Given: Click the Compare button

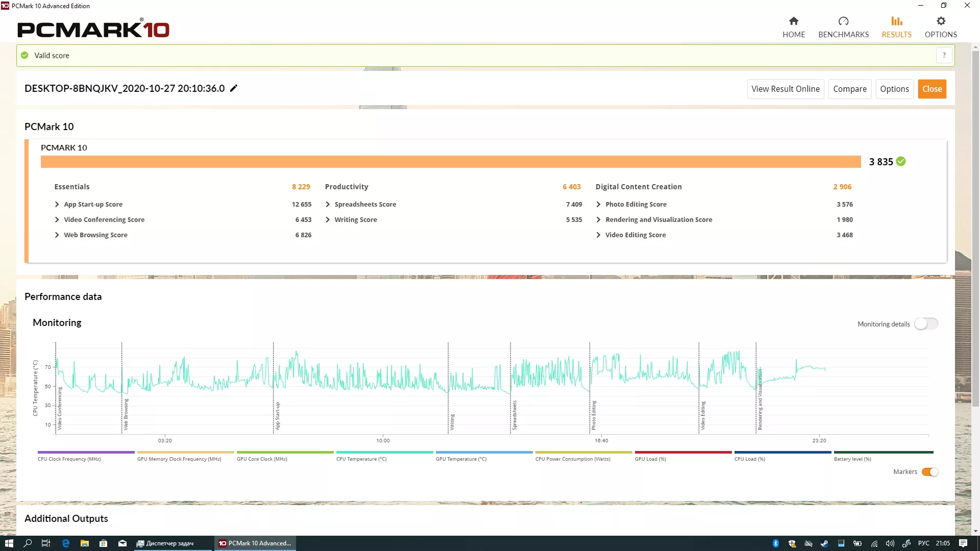Looking at the screenshot, I should [850, 89].
